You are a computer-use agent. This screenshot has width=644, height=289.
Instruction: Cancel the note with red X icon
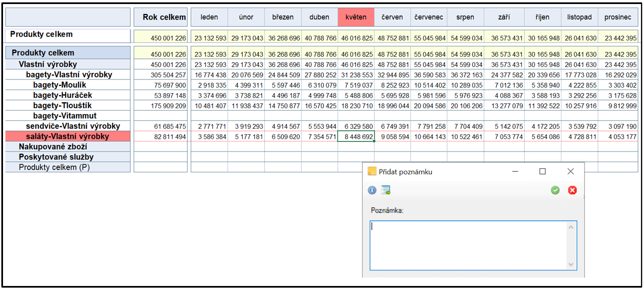573,190
